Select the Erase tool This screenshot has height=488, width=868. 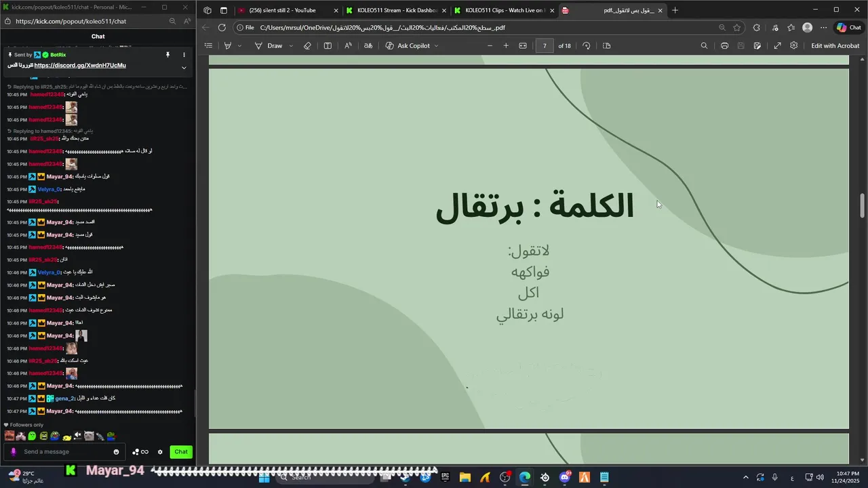(x=307, y=45)
